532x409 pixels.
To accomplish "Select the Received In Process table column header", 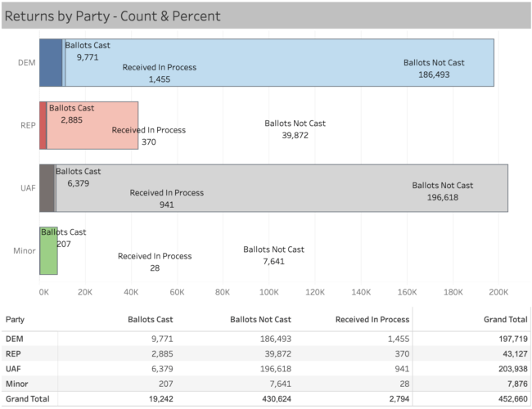I will tap(372, 319).
